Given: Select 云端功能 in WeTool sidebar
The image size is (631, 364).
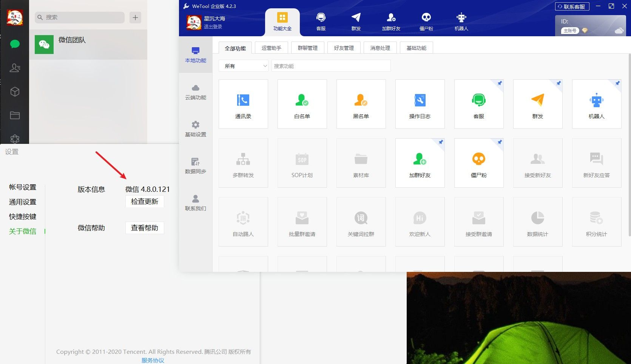Looking at the screenshot, I should [196, 92].
